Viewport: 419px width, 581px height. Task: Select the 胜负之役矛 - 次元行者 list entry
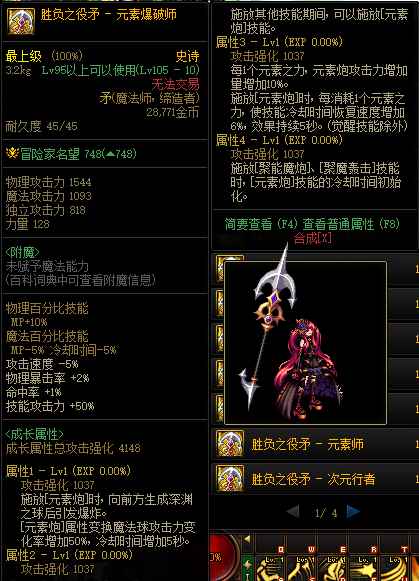pos(315,478)
